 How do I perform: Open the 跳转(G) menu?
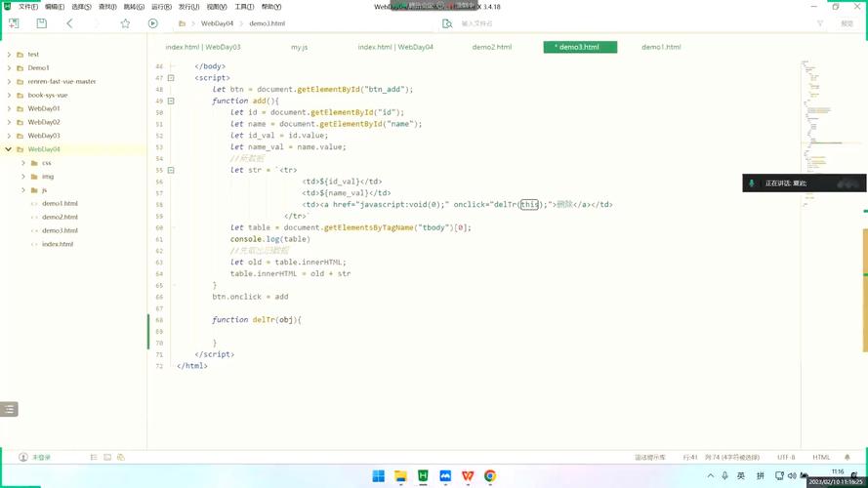tap(134, 7)
